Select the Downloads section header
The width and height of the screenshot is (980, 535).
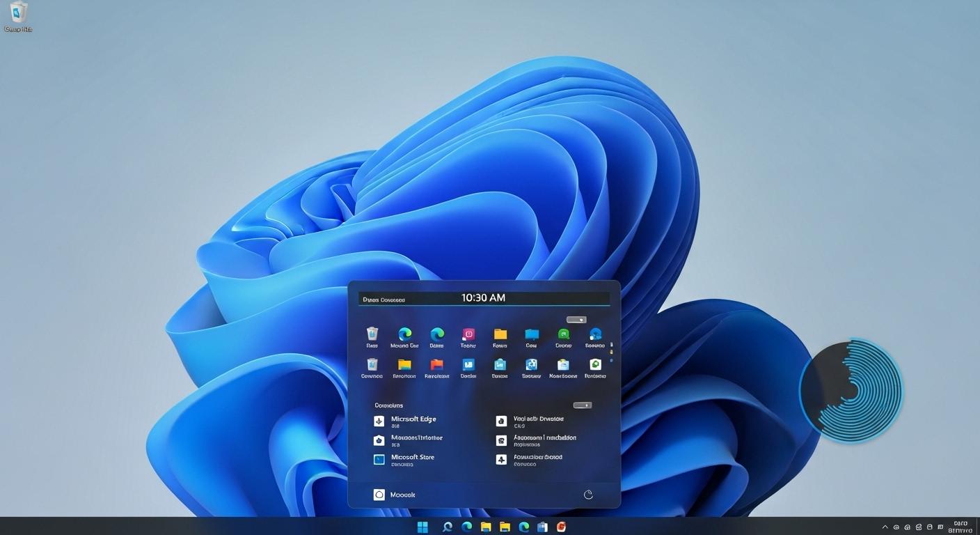[x=388, y=405]
